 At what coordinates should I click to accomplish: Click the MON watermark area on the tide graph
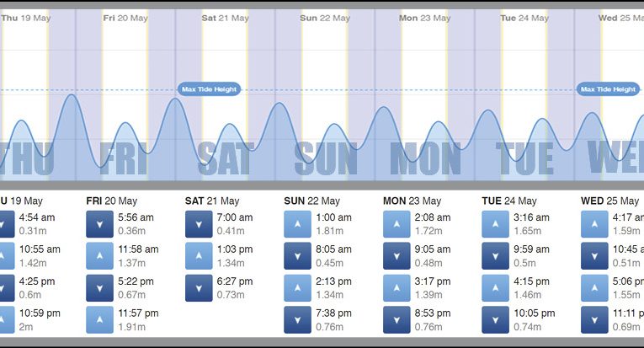425,158
